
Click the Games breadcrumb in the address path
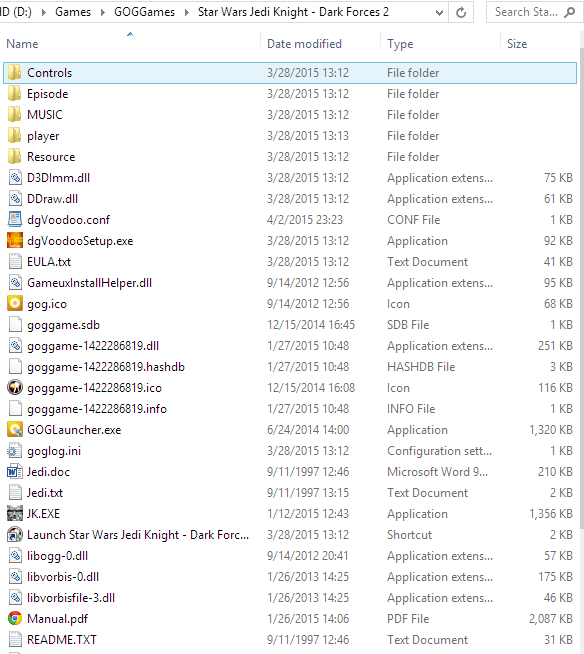point(73,12)
